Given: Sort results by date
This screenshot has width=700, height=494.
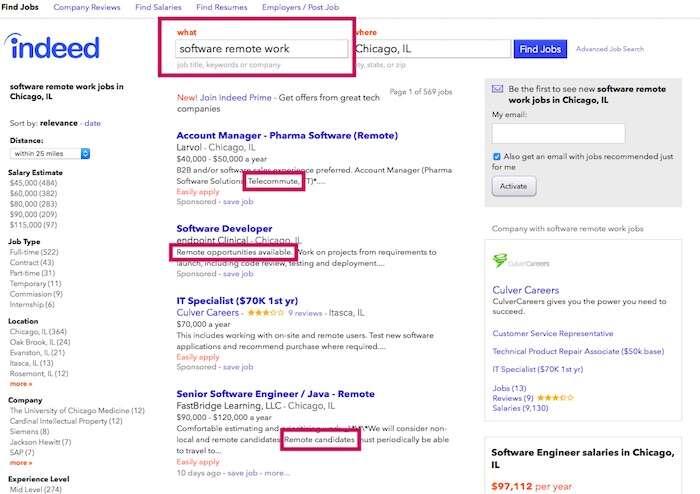Looking at the screenshot, I should 92,123.
